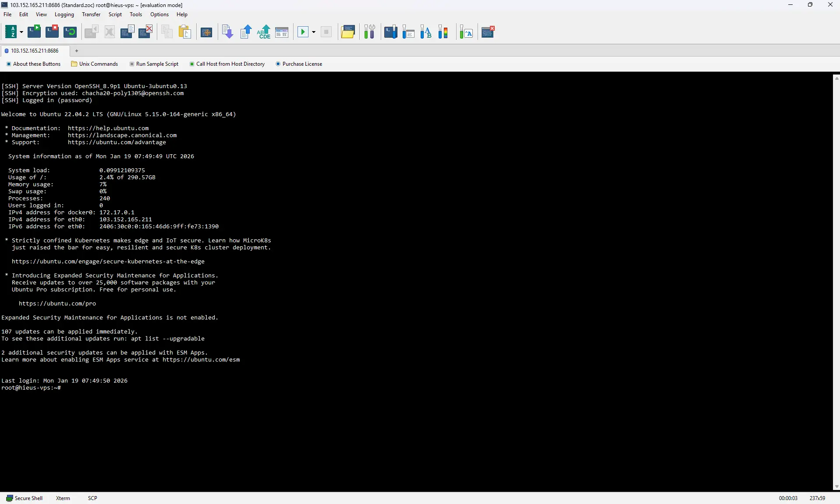Click the layout test-tube window icon
Image resolution: width=840 pixels, height=504 pixels.
pyautogui.click(x=408, y=32)
